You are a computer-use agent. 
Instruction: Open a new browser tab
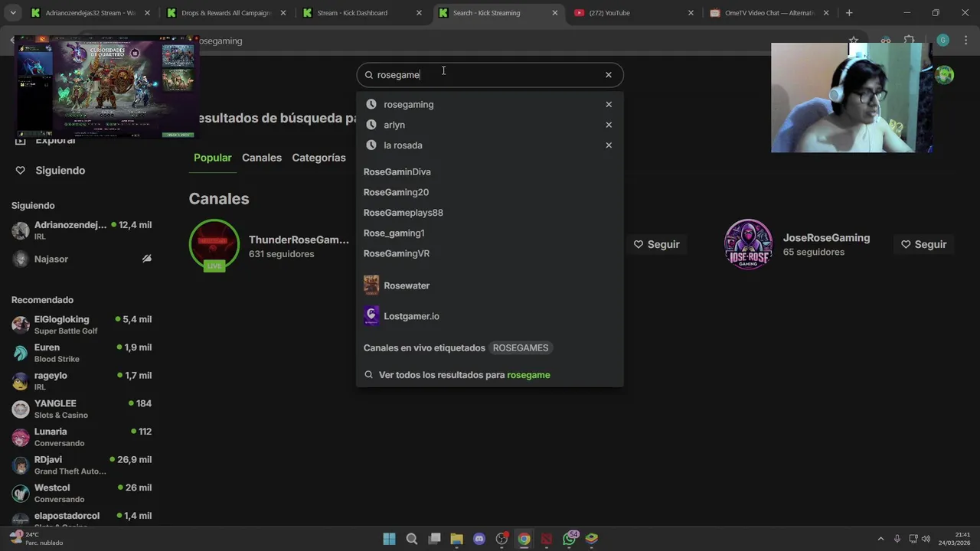[849, 13]
